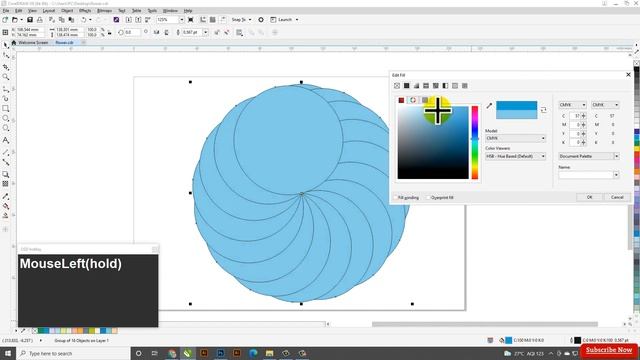Switch to color palettes mode tab
The image size is (640, 360).
click(x=425, y=100)
